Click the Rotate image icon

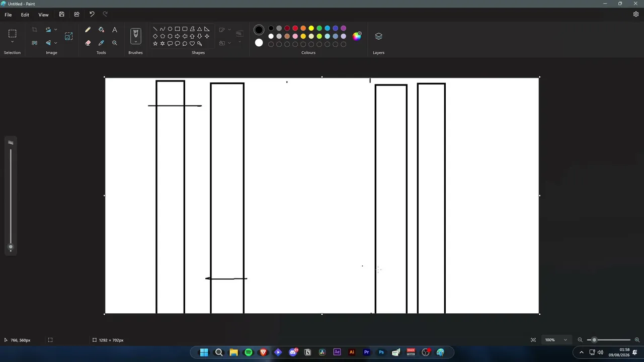coord(48,30)
